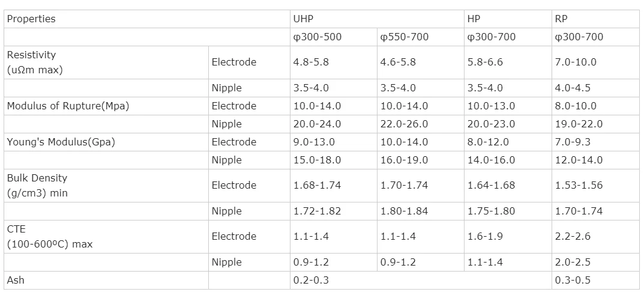
Task: Select the 7.0-10.0 RP resistivity value
Action: coord(576,62)
